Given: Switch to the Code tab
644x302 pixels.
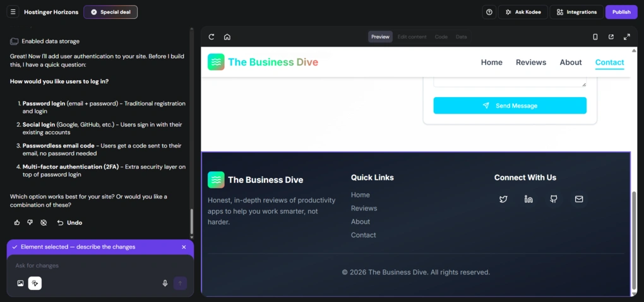Looking at the screenshot, I should (441, 37).
